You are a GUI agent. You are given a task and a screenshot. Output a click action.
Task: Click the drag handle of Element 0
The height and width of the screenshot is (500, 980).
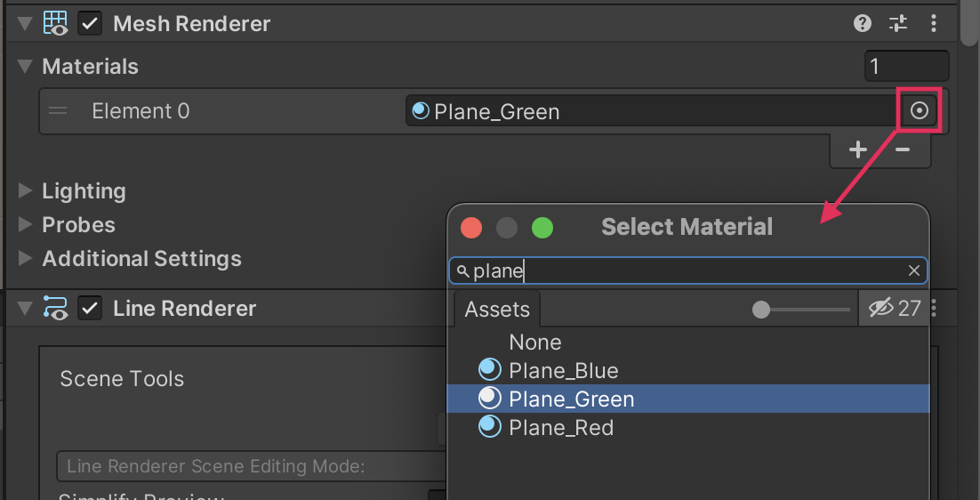pyautogui.click(x=58, y=111)
